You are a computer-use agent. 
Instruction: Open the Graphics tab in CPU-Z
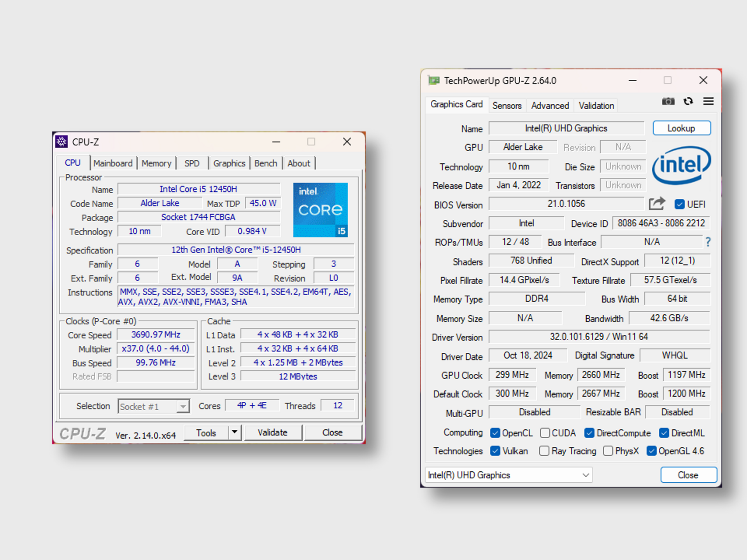229,163
